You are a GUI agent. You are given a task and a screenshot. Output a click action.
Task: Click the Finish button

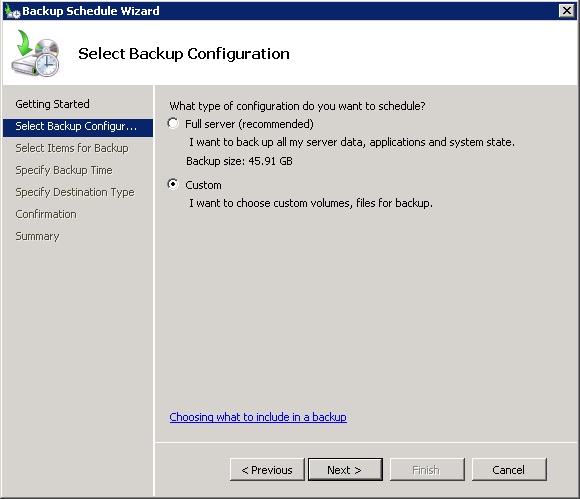tap(427, 470)
